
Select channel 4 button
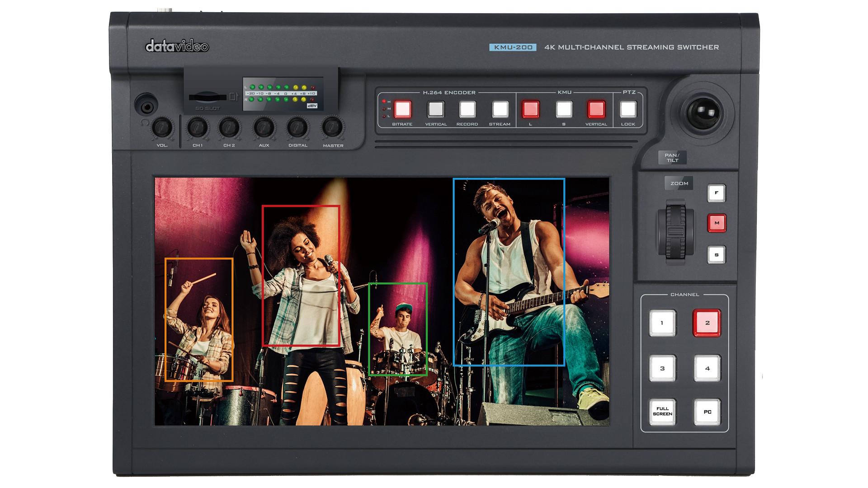[x=707, y=368]
